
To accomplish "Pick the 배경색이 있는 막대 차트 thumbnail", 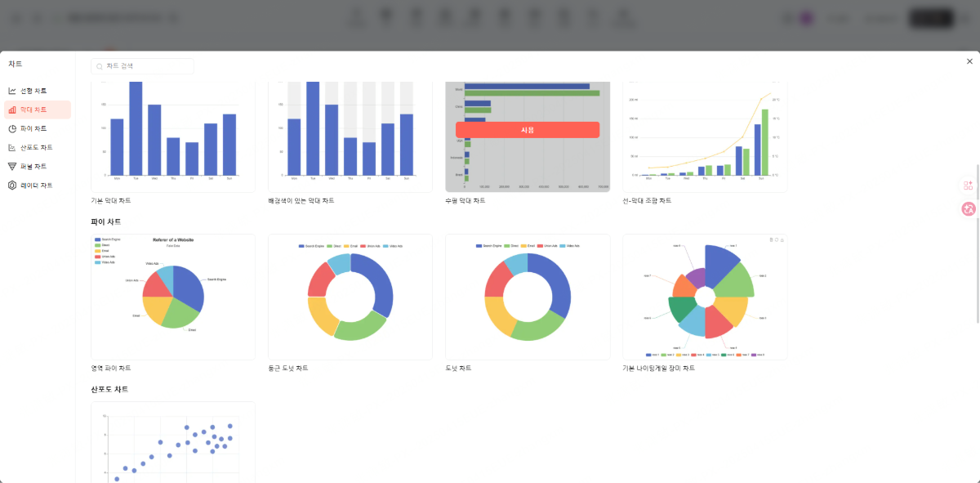I will [350, 136].
